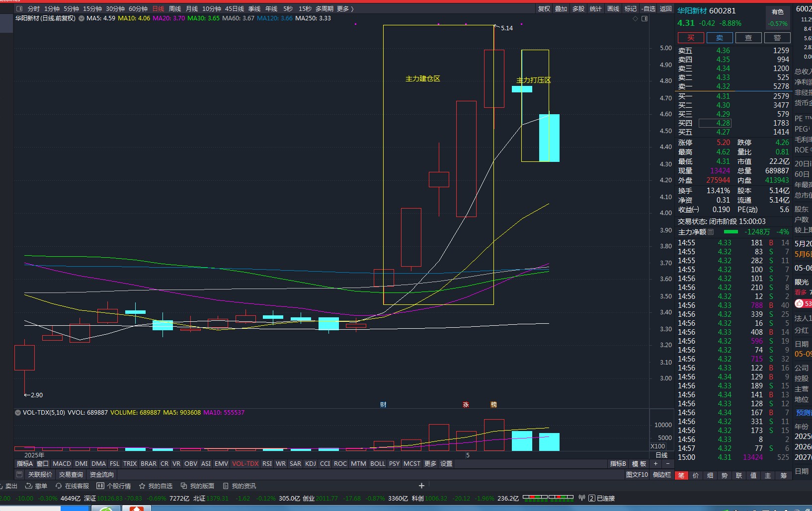Switch to the 细 detail tab
Screen dimensions: 812x511
[710, 476]
